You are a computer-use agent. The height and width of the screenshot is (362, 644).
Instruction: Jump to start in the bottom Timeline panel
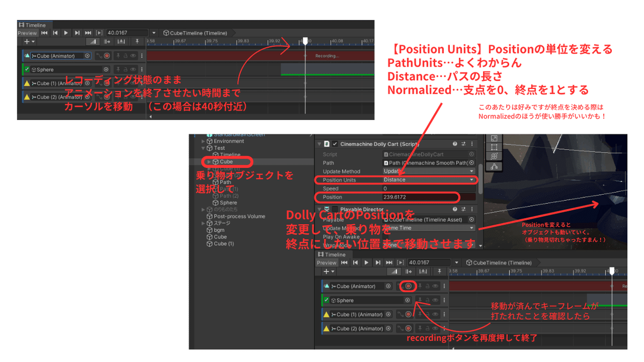click(344, 262)
